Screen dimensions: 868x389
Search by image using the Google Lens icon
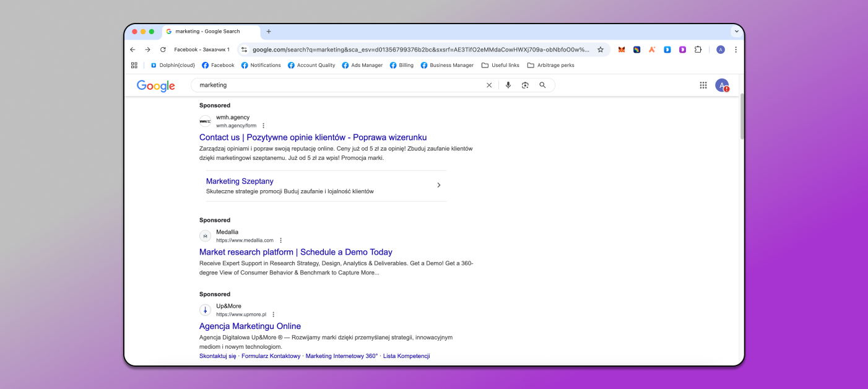point(525,85)
